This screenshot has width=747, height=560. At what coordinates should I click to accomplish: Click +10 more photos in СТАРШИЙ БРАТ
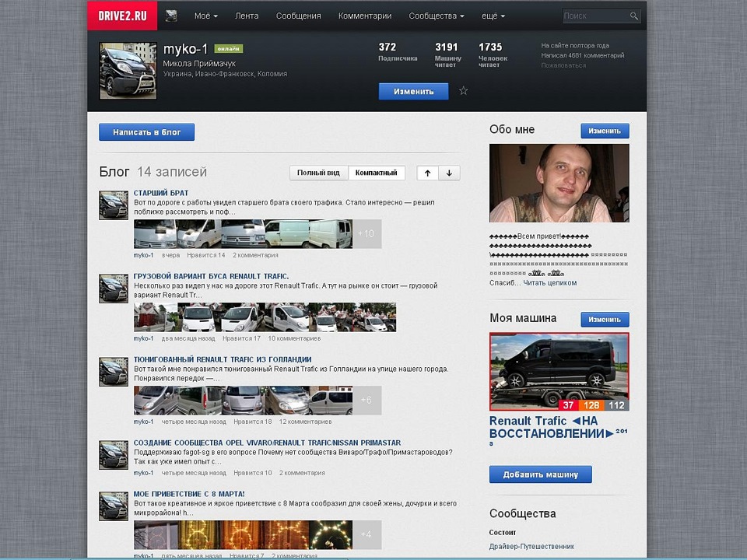coord(366,234)
